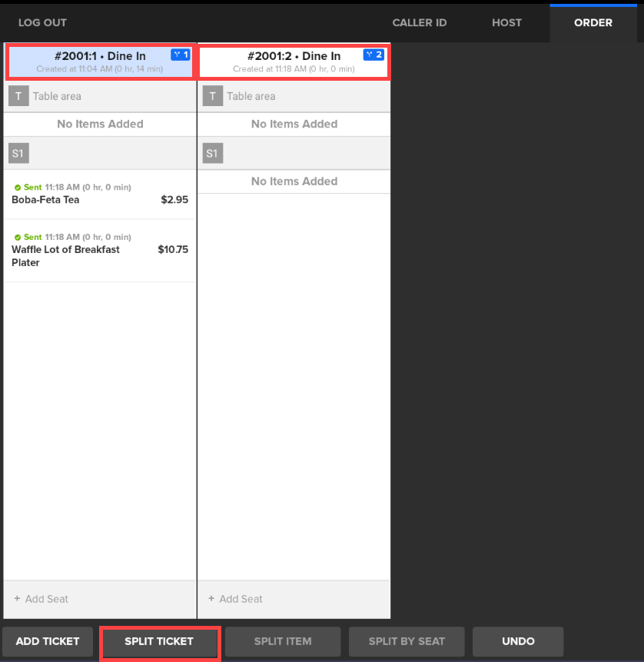Screen dimensions: 644x662
Task: Go to the Order tab
Action: click(593, 22)
